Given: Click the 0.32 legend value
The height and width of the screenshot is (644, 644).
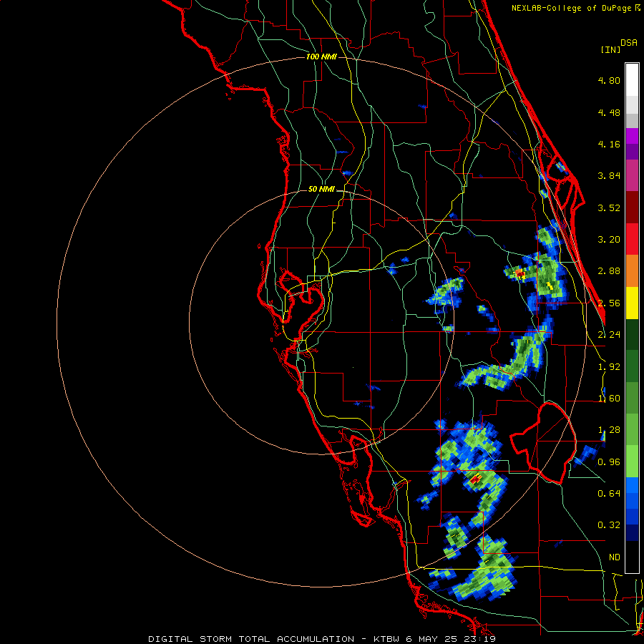Looking at the screenshot, I should pos(609,525).
